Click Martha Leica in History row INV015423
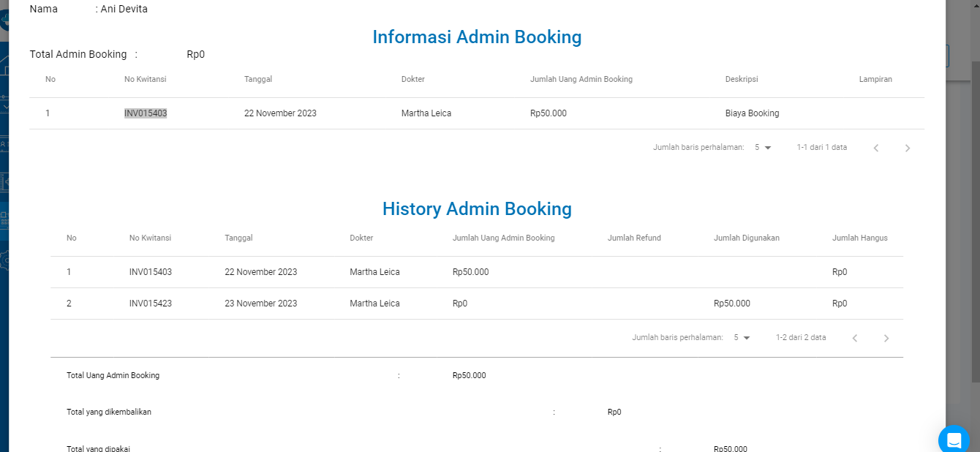 tap(374, 304)
